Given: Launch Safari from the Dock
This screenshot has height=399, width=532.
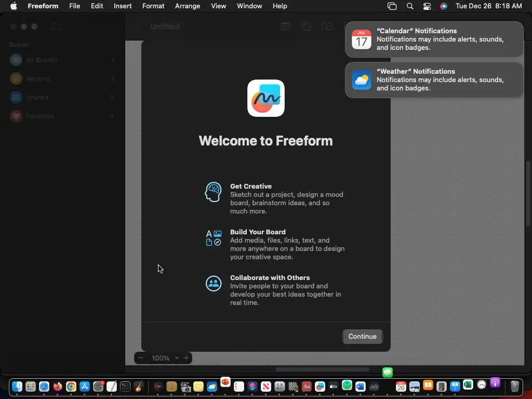Looking at the screenshot, I should (44, 387).
